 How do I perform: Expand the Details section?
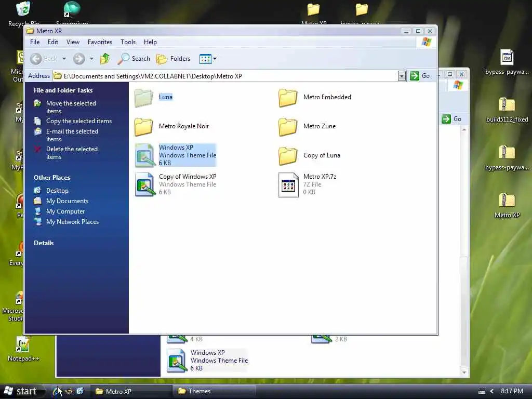tap(44, 243)
